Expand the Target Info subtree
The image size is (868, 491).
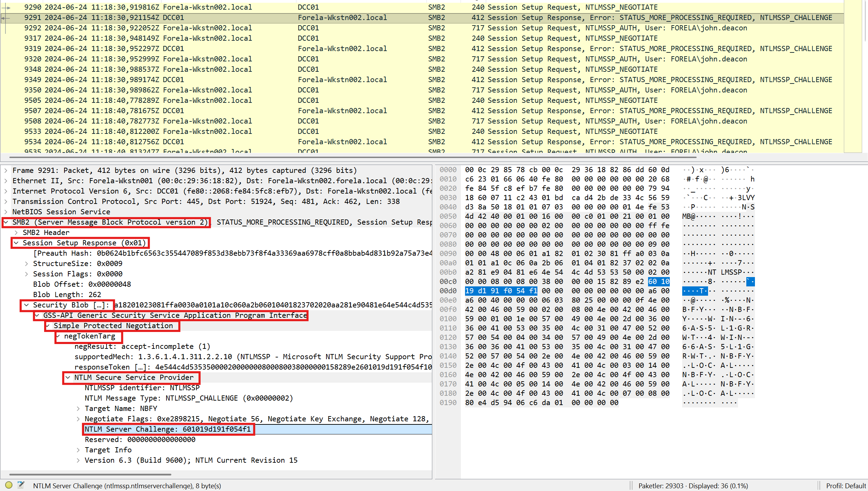(x=78, y=450)
